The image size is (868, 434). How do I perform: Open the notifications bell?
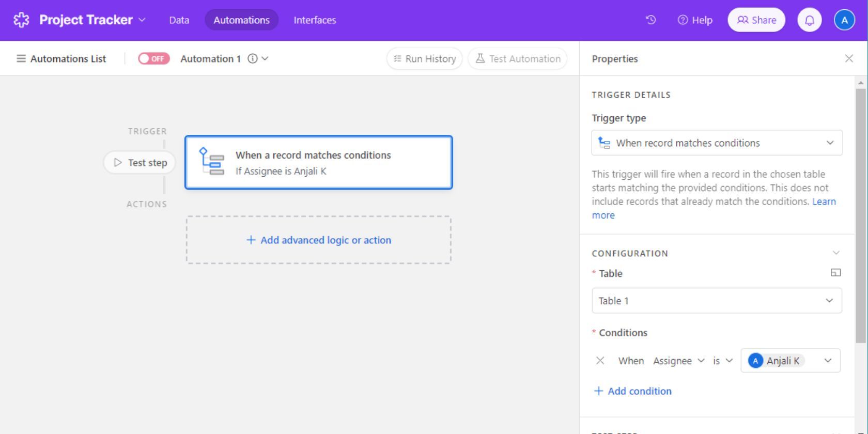tap(809, 20)
